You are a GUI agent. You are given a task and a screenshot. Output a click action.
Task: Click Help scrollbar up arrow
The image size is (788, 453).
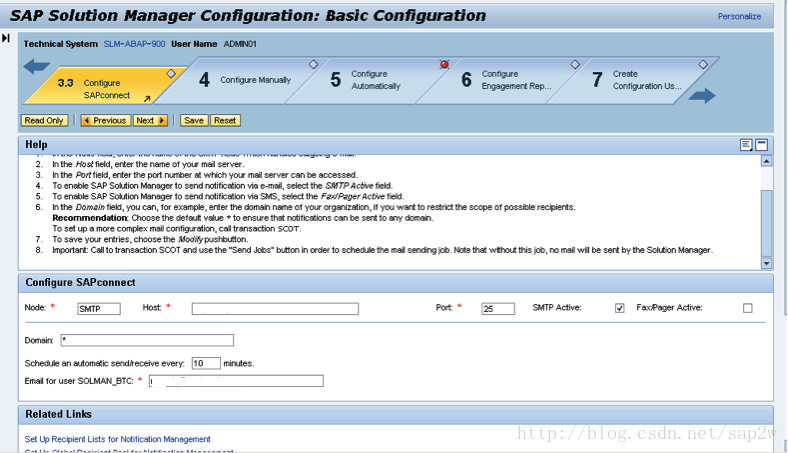pos(766,161)
